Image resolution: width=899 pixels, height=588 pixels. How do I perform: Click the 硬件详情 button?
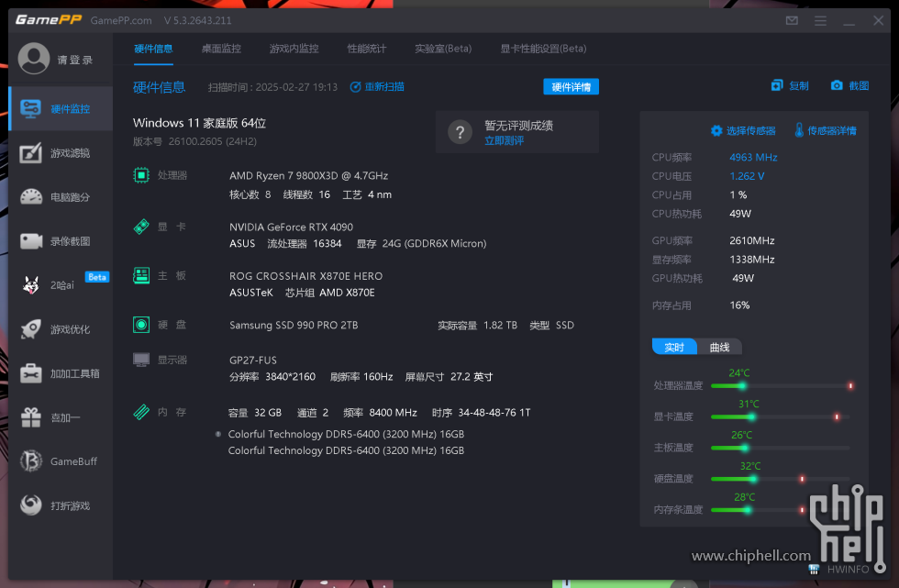point(571,86)
